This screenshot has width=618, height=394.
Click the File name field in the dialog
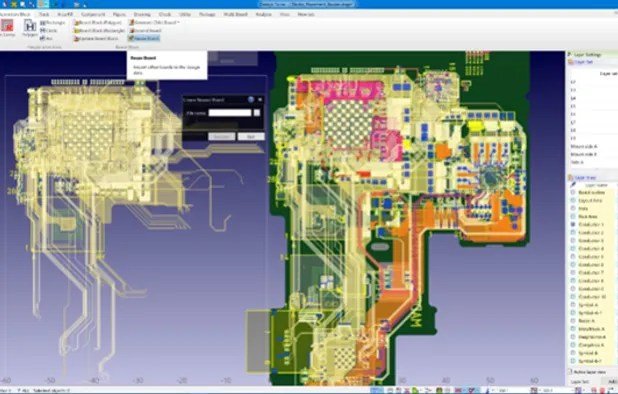coord(230,113)
